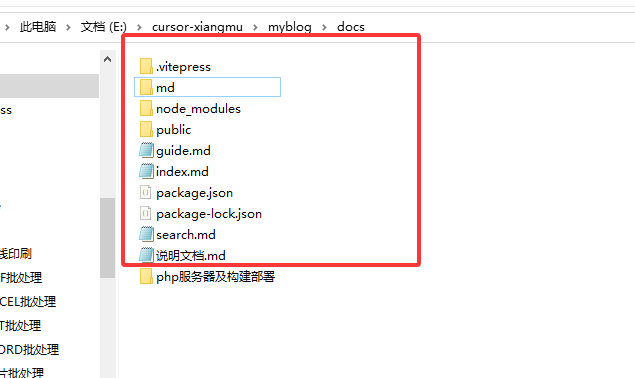Select the .vitepress file name
Viewport: 635px width, 378px height.
point(183,67)
